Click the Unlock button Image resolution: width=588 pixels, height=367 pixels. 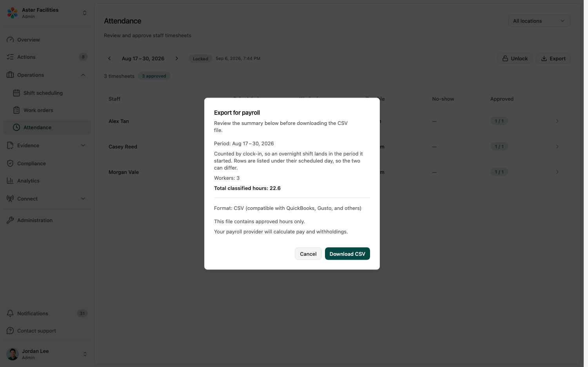[515, 58]
